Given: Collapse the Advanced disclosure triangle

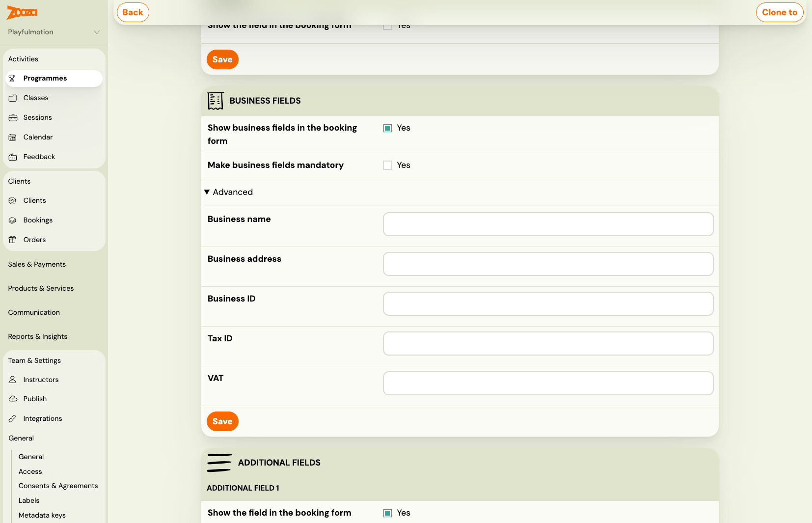Looking at the screenshot, I should point(207,192).
